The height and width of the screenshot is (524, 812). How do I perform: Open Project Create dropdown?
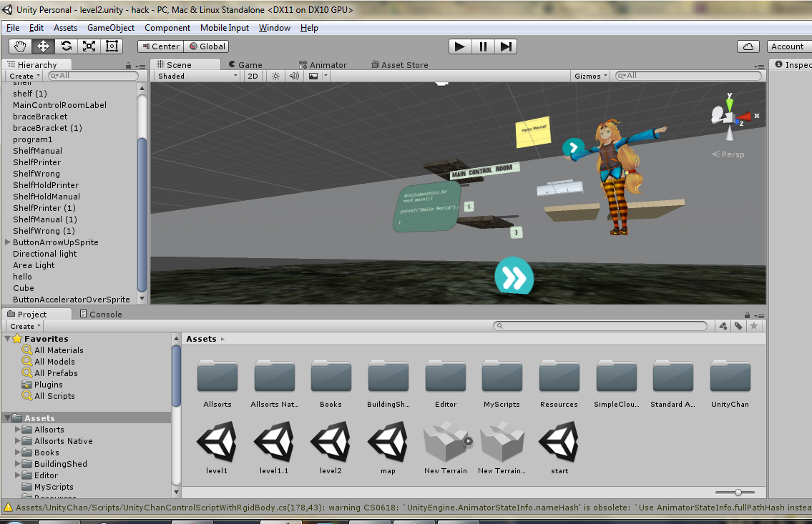pos(25,327)
